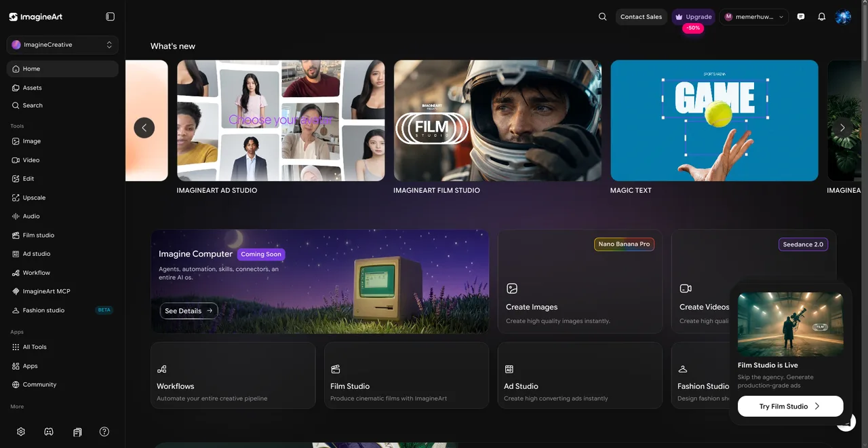Click the Ad Studio card icon

(509, 369)
